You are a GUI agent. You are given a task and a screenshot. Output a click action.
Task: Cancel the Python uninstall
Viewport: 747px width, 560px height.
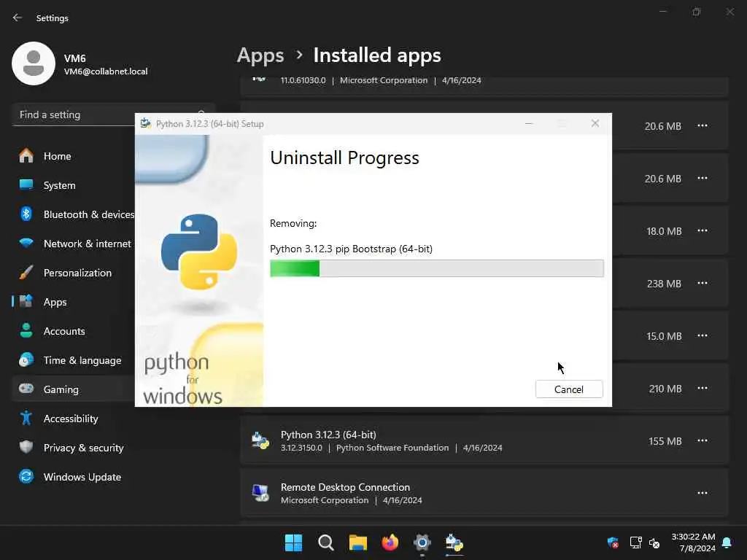pos(569,389)
